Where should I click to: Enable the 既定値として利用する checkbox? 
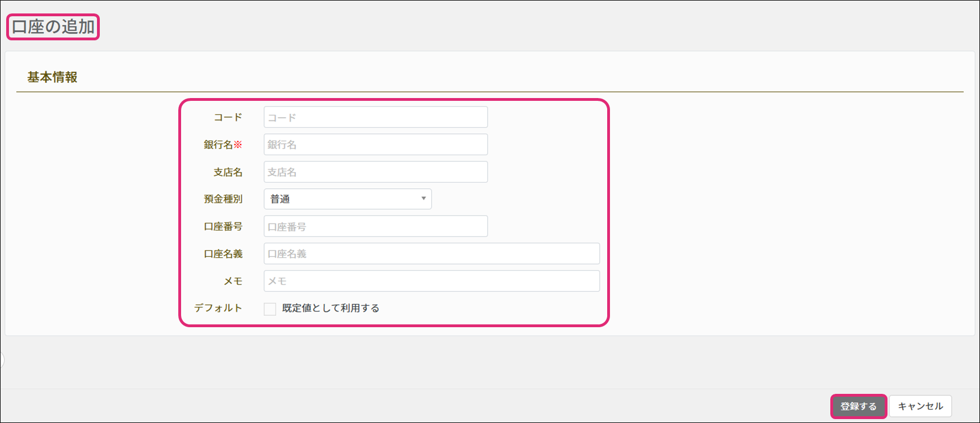coord(270,309)
